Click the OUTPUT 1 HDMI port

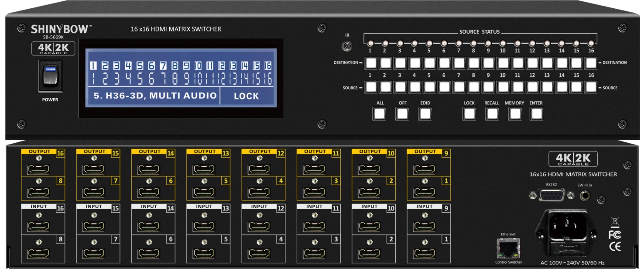coord(424,192)
